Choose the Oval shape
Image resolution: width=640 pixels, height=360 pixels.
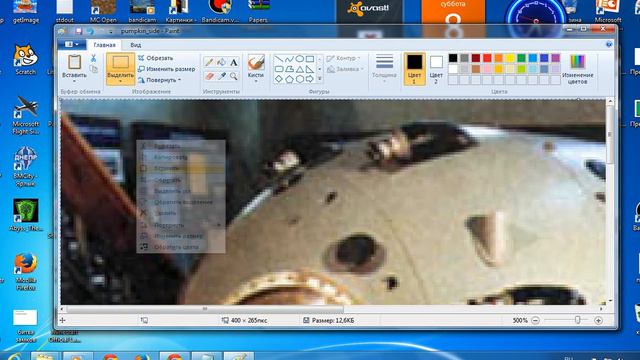tap(300, 59)
